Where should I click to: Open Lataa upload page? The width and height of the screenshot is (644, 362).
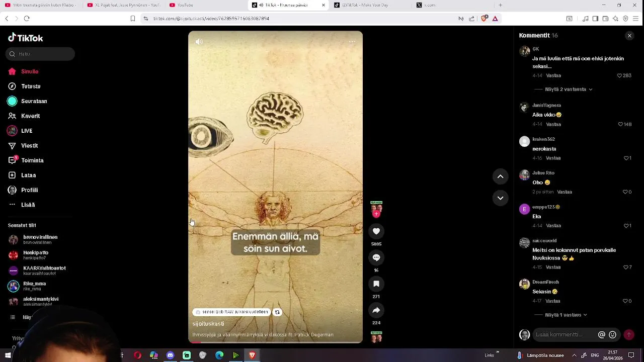22,175
